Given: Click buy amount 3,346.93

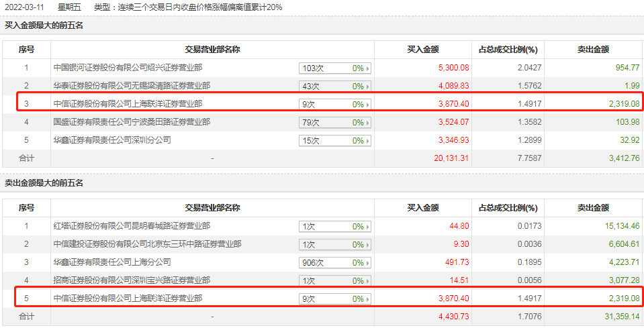Looking at the screenshot, I should [x=453, y=140].
